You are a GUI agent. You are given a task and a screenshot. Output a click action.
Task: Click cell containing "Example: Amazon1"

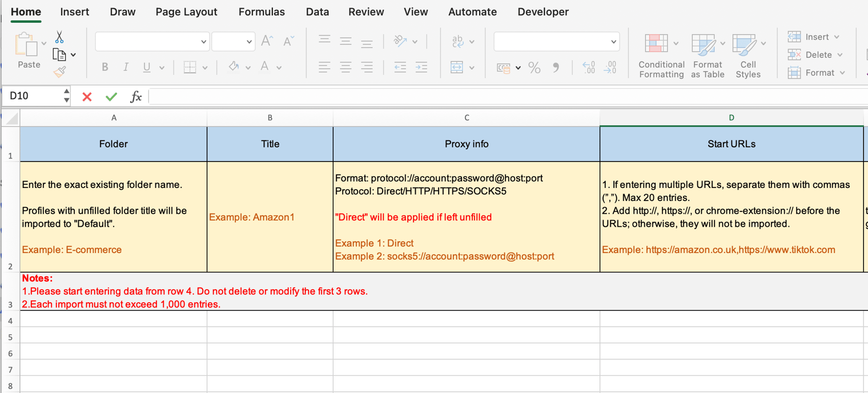(270, 217)
